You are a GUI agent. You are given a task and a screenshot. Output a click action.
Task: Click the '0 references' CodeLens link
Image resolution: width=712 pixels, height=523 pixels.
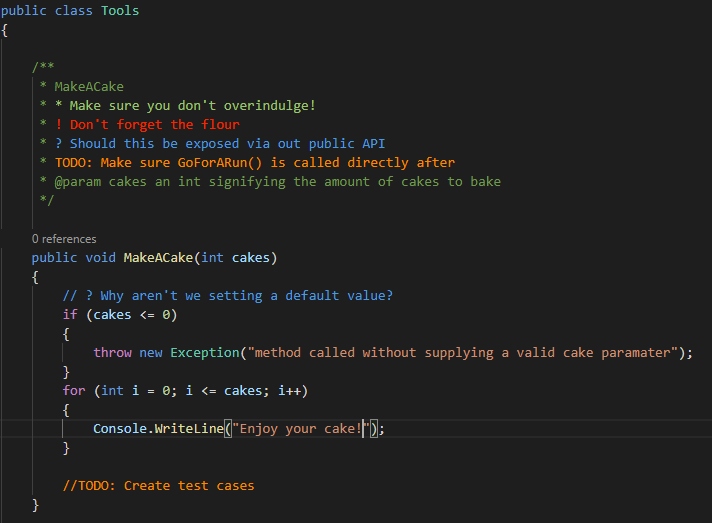point(64,239)
